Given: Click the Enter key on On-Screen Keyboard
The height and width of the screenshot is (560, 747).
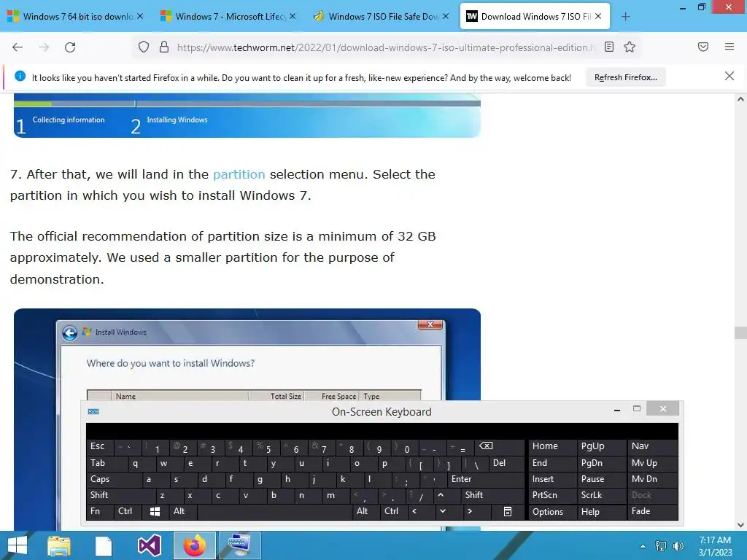Looking at the screenshot, I should pyautogui.click(x=486, y=479).
